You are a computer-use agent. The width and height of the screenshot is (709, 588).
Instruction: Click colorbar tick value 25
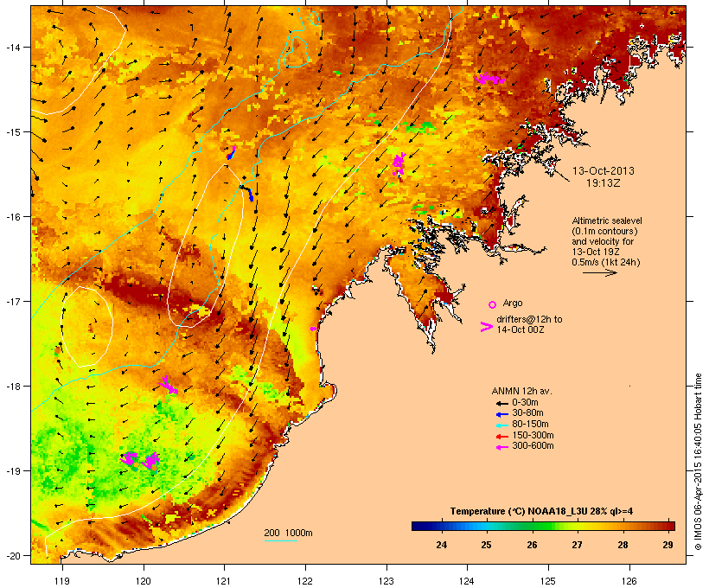(x=486, y=545)
